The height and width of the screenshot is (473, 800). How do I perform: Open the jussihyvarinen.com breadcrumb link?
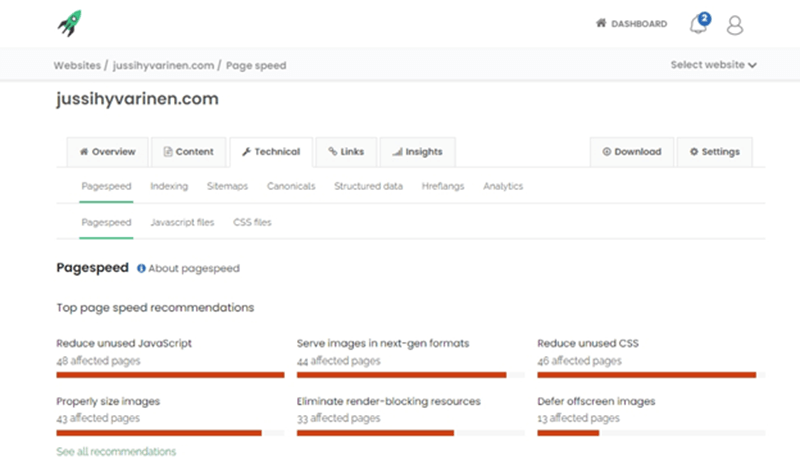[x=163, y=65]
